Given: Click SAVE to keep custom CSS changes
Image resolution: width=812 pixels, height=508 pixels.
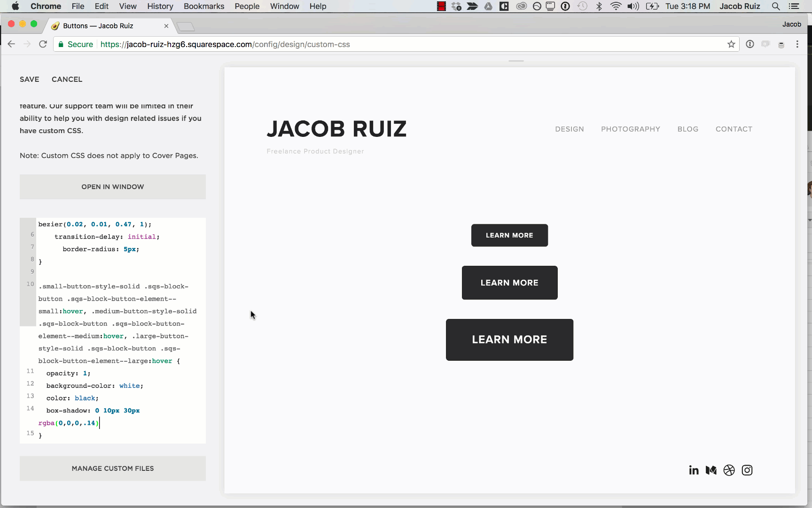Looking at the screenshot, I should point(29,79).
